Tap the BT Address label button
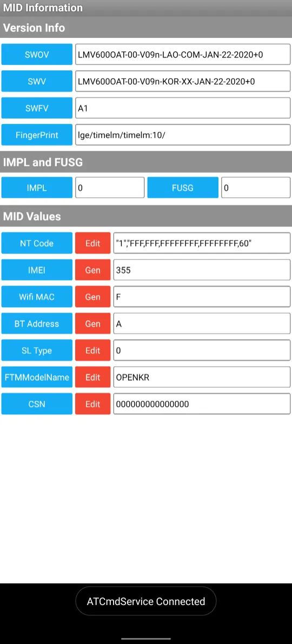This screenshot has width=292, height=644. 37,324
